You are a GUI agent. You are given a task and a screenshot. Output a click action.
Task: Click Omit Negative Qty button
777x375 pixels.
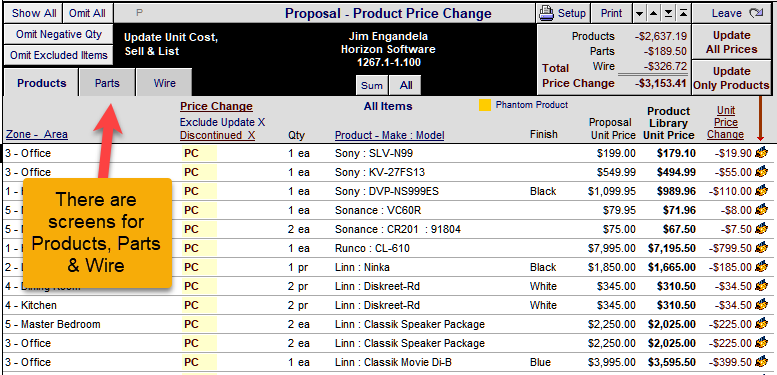click(x=58, y=34)
